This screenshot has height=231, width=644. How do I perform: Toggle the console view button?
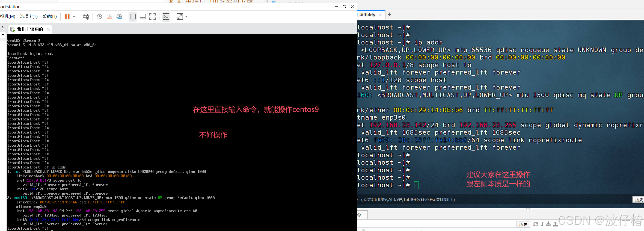tap(166, 17)
